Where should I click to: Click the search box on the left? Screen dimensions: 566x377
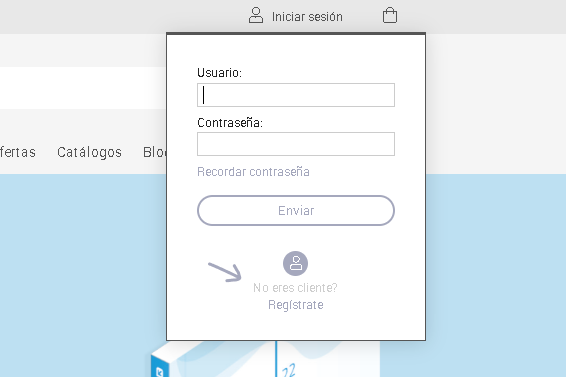[83, 88]
